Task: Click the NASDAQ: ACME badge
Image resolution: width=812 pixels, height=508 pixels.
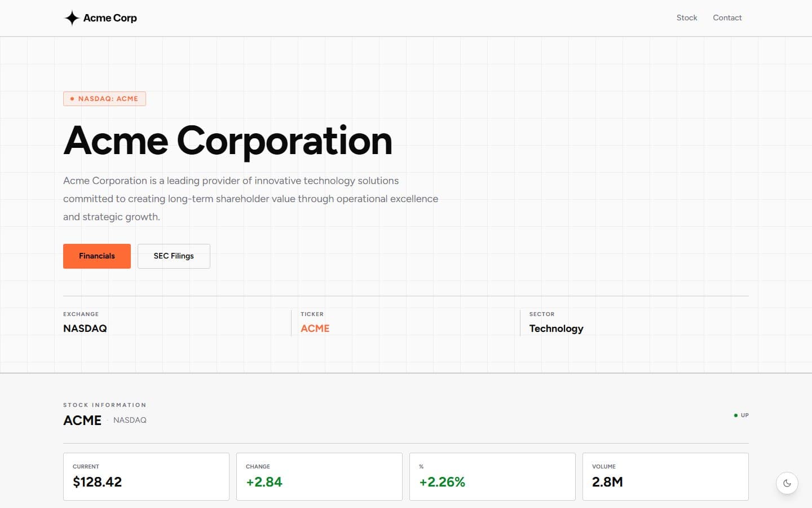Action: 104,99
